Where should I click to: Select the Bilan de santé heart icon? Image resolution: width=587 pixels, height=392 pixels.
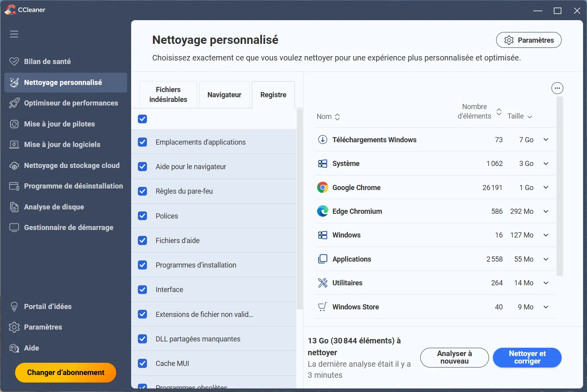coord(15,61)
